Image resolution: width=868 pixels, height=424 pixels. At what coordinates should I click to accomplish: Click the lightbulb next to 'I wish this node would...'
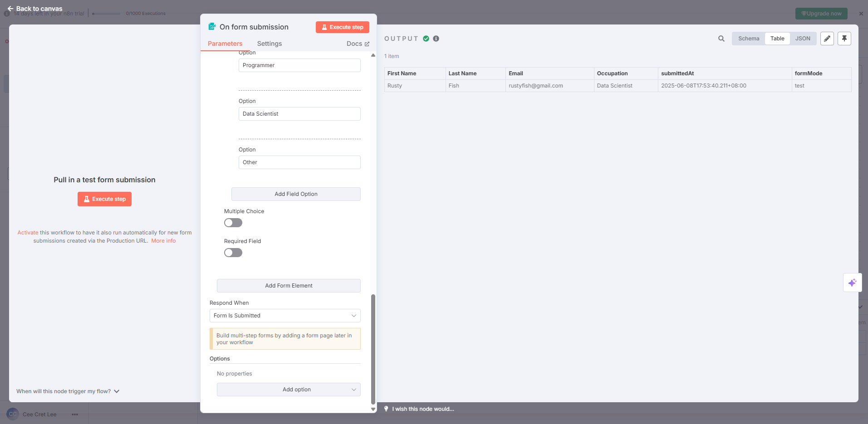coord(386,409)
